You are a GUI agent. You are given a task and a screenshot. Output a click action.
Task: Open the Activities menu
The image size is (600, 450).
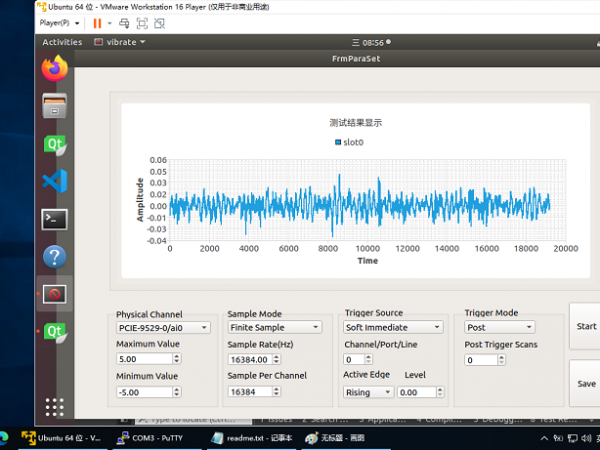pos(62,42)
